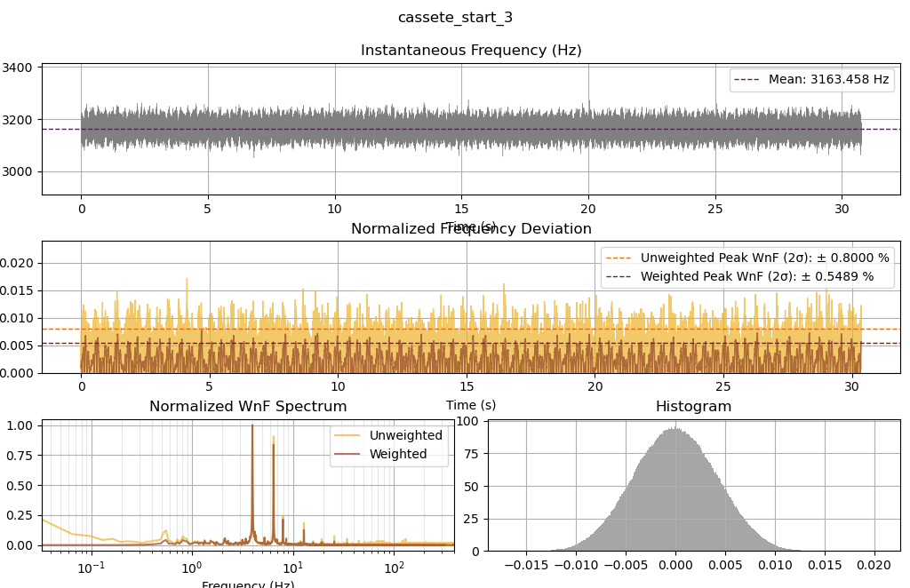Click the 15 tick on the frequency time axis

[x=461, y=209]
